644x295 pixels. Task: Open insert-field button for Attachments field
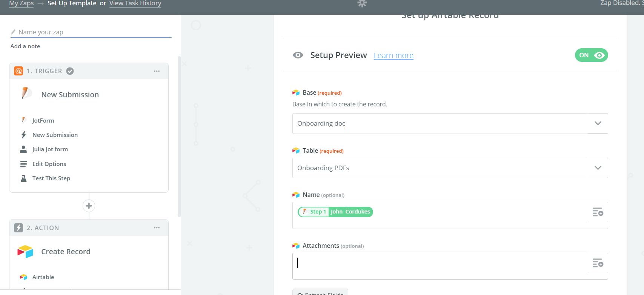tap(598, 263)
